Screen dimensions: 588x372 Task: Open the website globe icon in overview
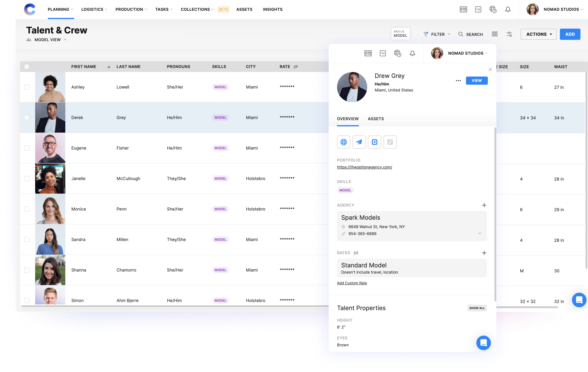343,142
